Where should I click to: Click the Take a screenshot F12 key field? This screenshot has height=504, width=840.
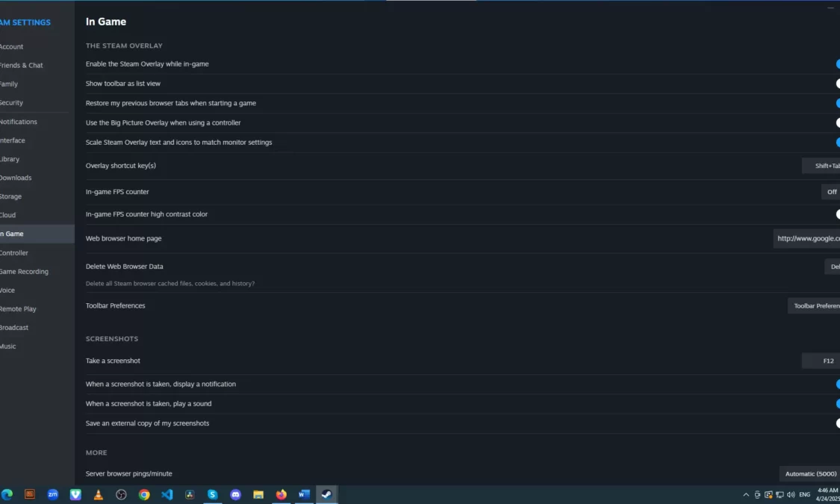(x=821, y=361)
